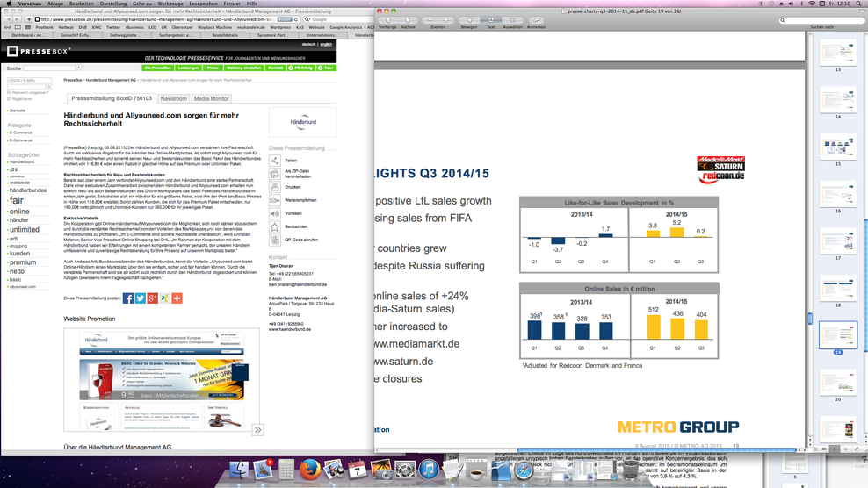Click the Teilen share icon

275,161
